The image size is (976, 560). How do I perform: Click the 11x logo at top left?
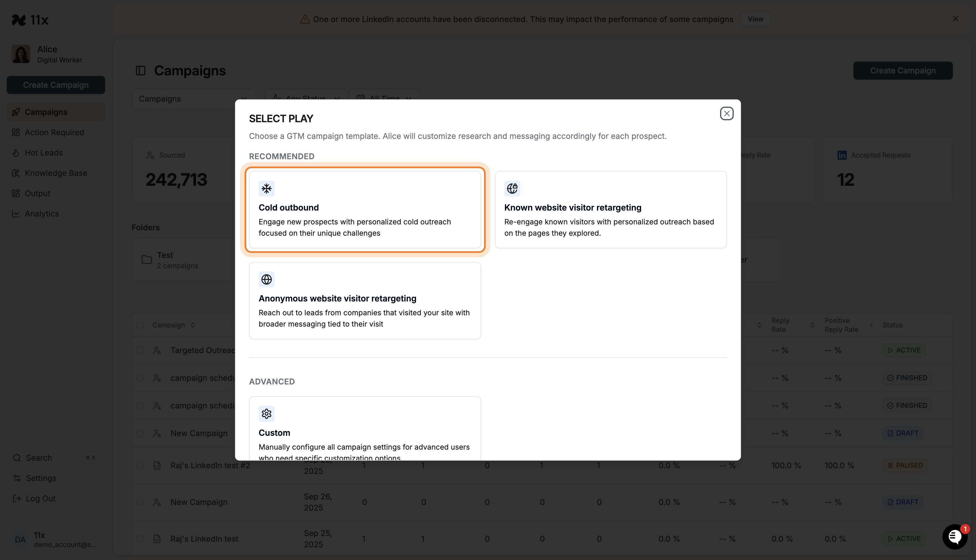tap(30, 19)
